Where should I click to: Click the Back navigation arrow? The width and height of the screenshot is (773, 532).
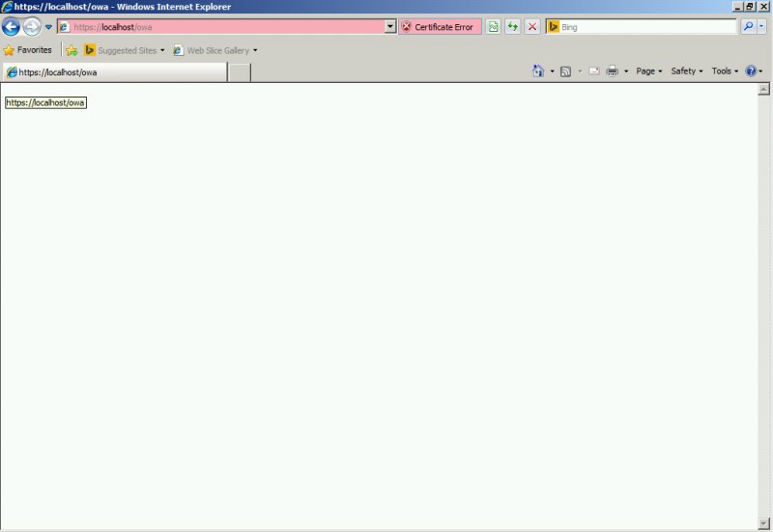[11, 27]
